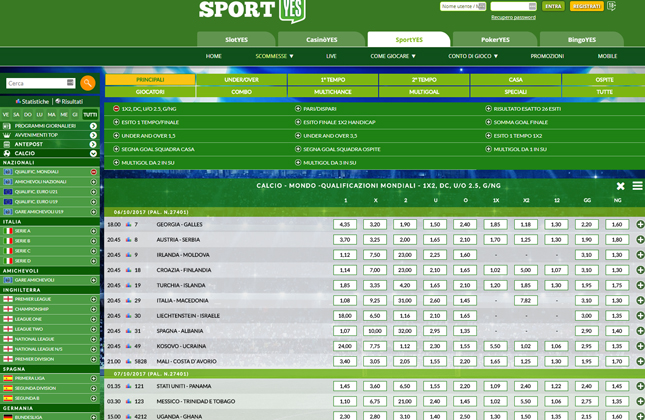Open Promozioni in navigation bar
The height and width of the screenshot is (420, 645).
(x=547, y=56)
